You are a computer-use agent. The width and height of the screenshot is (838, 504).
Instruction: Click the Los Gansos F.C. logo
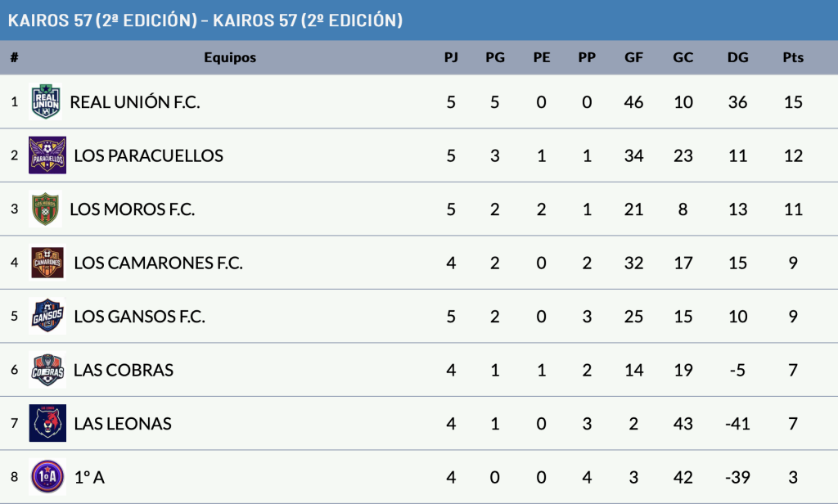47,317
